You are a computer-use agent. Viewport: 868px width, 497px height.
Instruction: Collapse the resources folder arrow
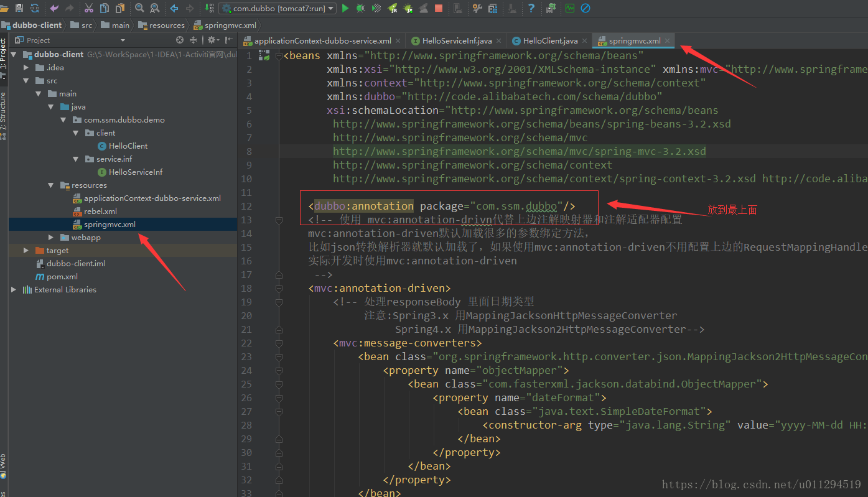(51, 185)
